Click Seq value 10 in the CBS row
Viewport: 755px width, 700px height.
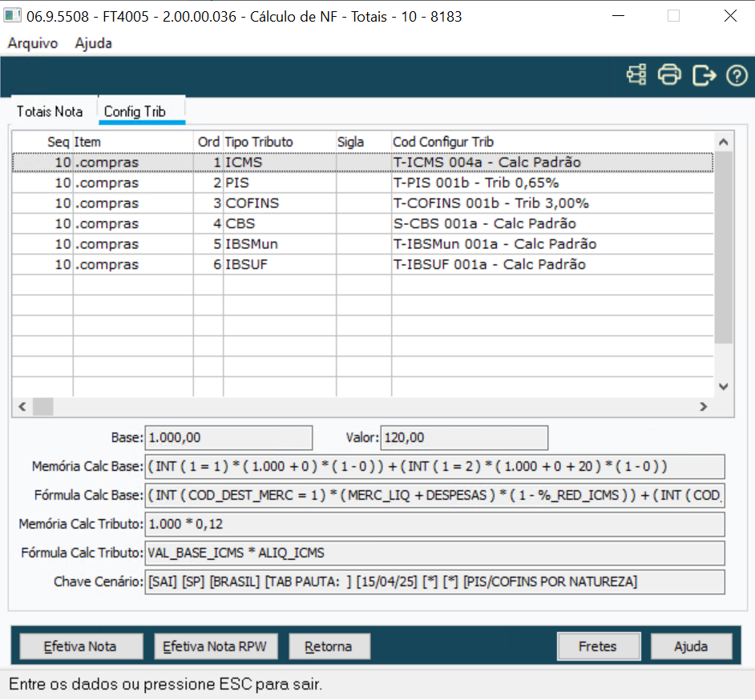coord(42,223)
